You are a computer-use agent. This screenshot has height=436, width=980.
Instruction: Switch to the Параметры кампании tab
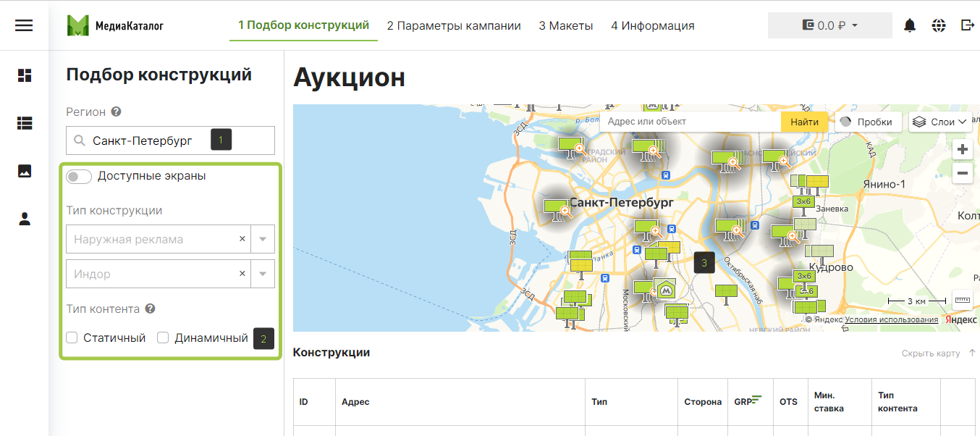(454, 25)
